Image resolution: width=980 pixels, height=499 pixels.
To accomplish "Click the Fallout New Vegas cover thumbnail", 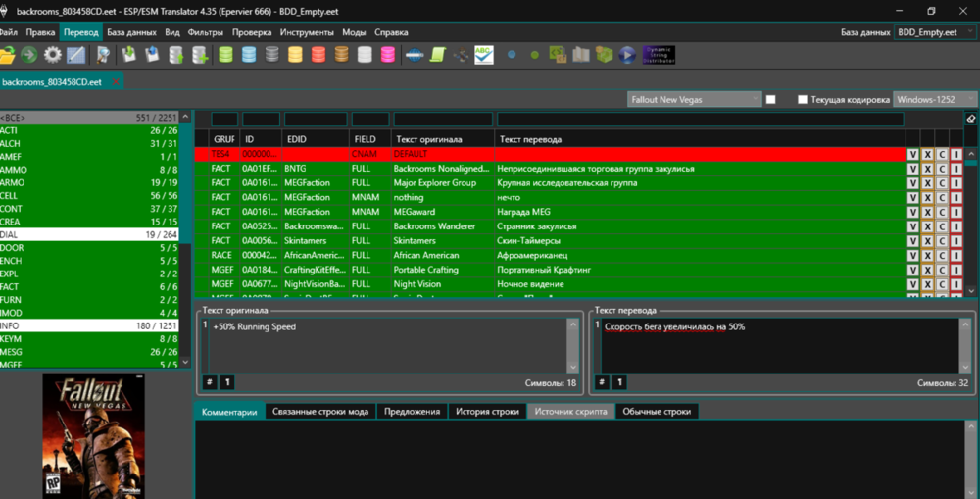I will point(94,435).
